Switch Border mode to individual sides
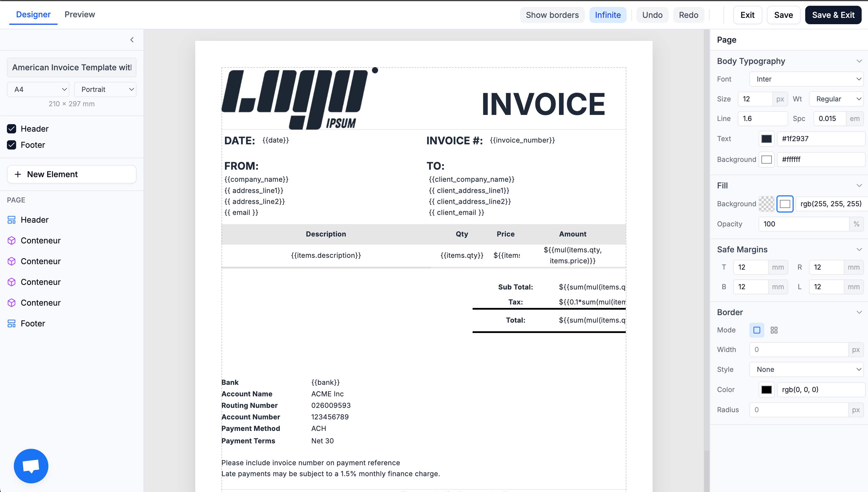This screenshot has width=868, height=492. 774,330
